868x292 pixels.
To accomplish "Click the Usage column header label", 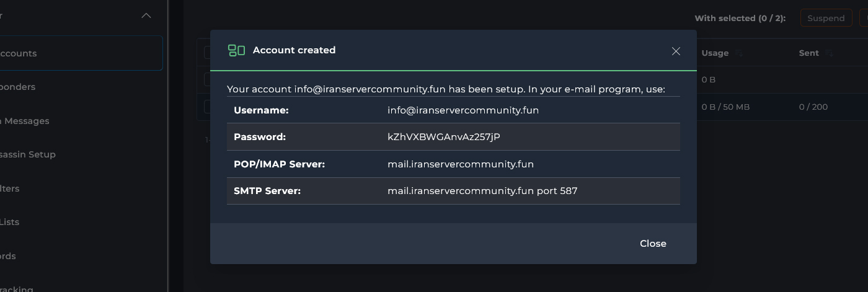I will 715,53.
